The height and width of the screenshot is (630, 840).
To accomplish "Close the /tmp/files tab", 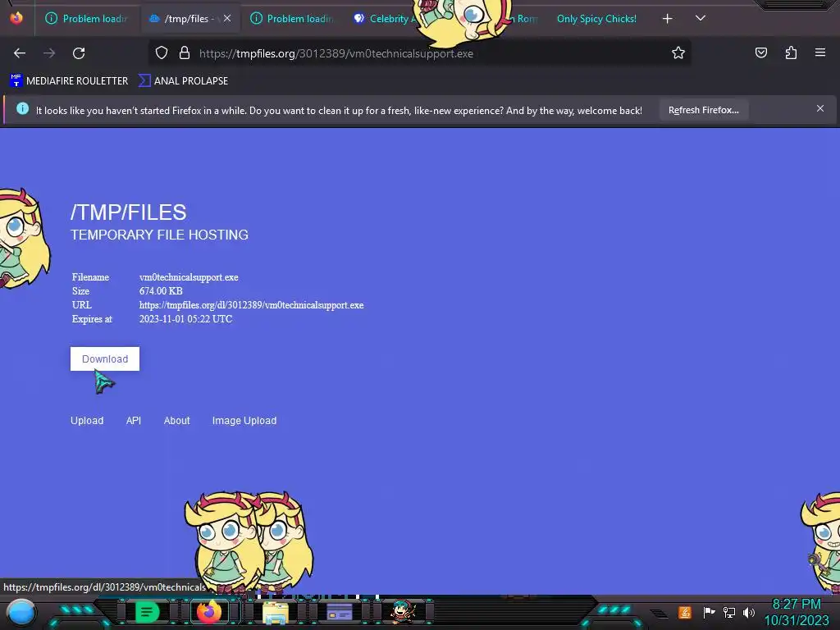I will [x=227, y=18].
